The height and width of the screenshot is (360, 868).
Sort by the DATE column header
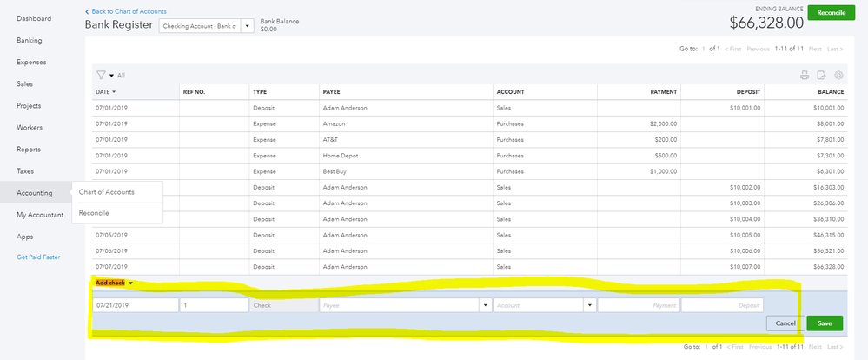click(x=106, y=92)
